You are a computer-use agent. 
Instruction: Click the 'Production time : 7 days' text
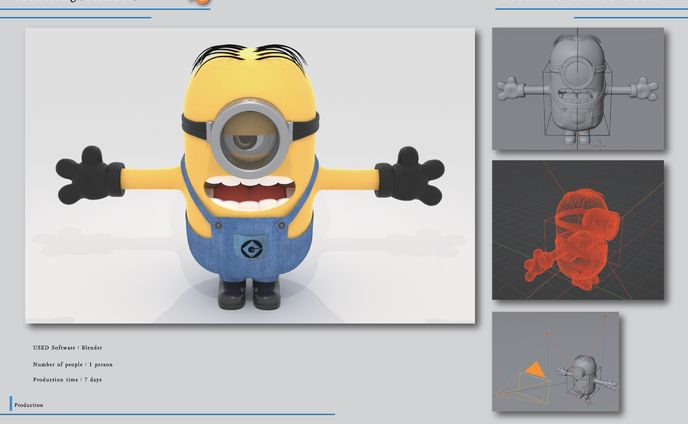[67, 380]
